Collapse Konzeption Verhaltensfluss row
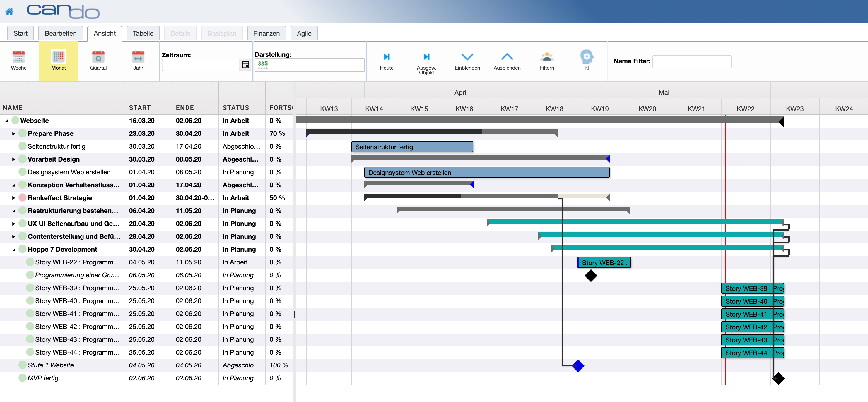Image resolution: width=868 pixels, height=402 pixels. [13, 185]
